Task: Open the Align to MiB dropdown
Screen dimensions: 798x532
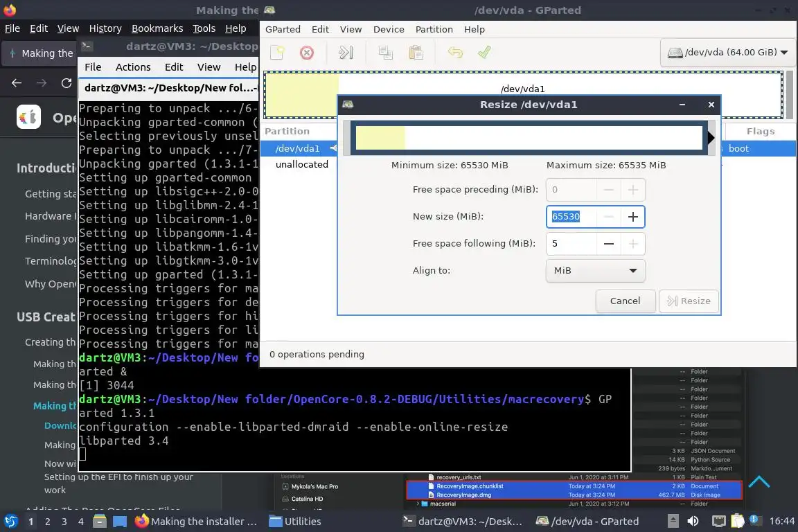Action: click(x=596, y=270)
